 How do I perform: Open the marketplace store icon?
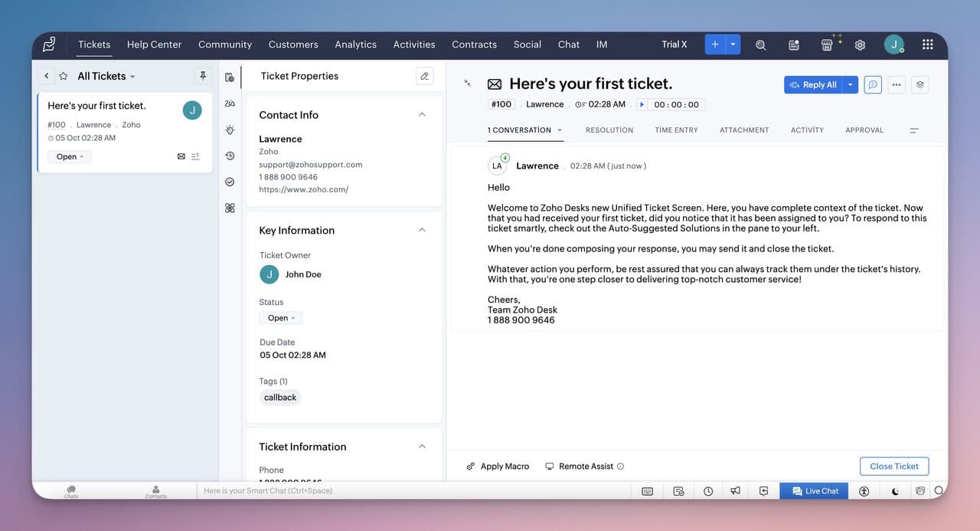tap(827, 45)
